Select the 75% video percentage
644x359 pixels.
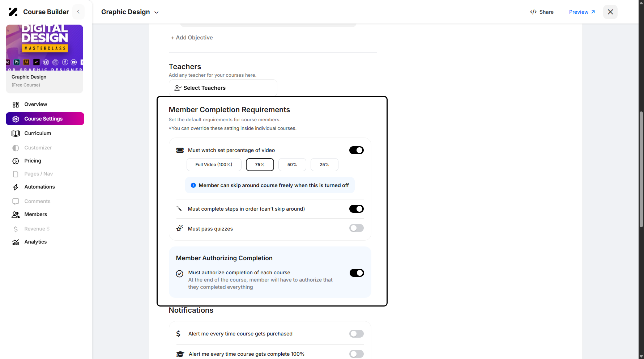coord(260,165)
